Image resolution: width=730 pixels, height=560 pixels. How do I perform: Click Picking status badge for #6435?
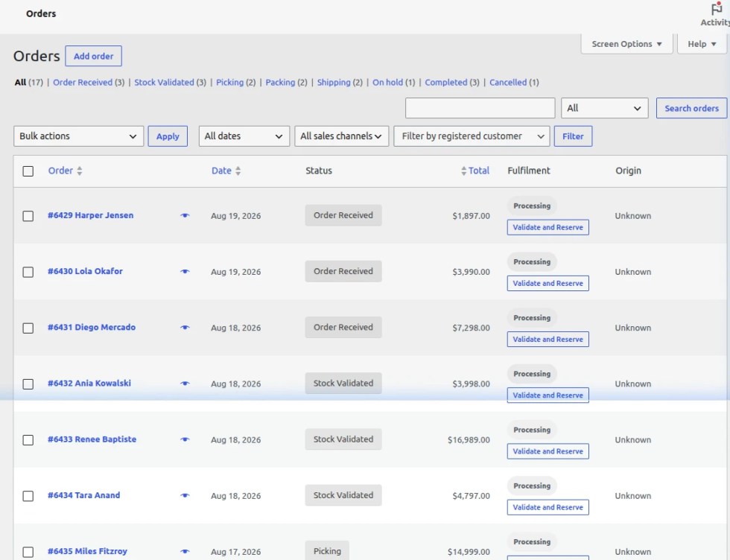(x=327, y=550)
